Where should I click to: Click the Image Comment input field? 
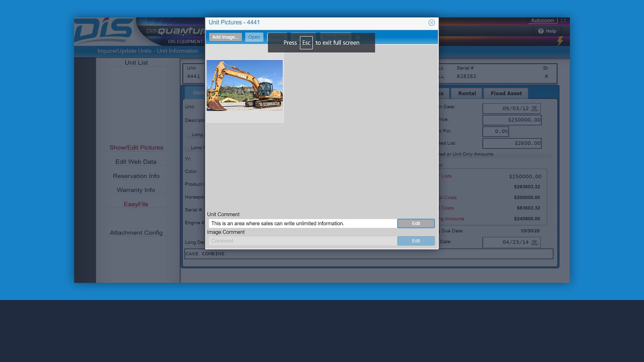[303, 241]
